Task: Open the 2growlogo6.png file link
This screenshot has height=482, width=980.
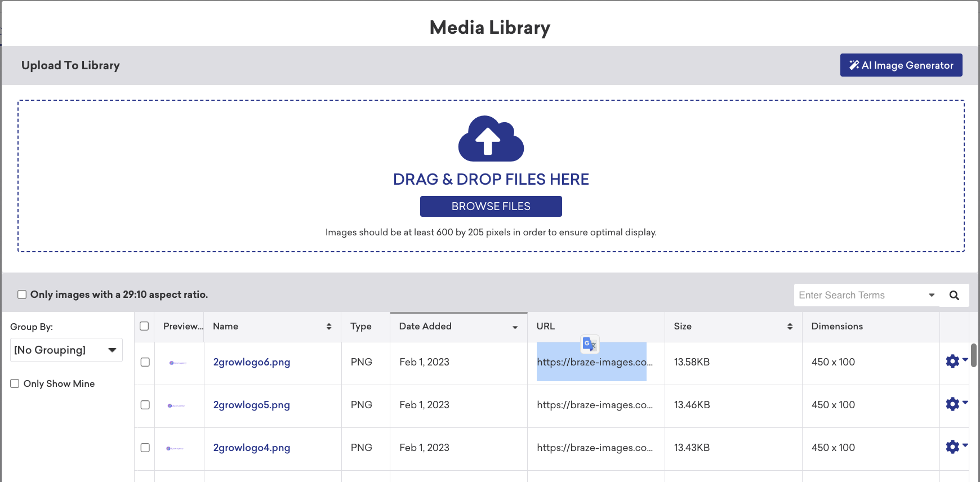Action: (x=251, y=362)
